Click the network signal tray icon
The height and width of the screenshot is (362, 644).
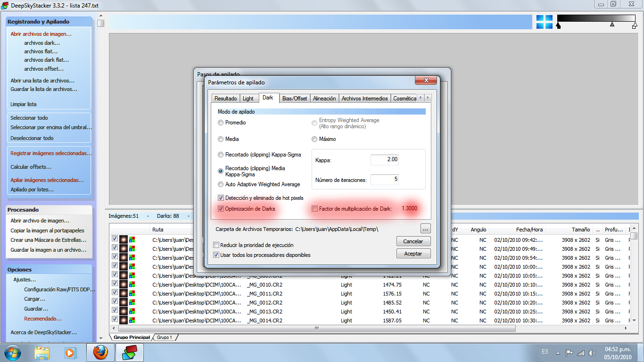click(x=580, y=353)
